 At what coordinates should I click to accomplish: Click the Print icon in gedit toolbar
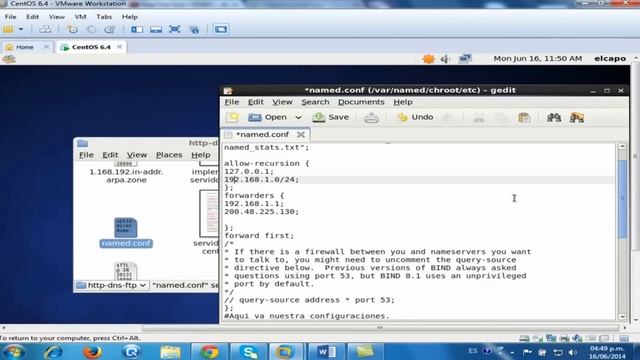(371, 118)
